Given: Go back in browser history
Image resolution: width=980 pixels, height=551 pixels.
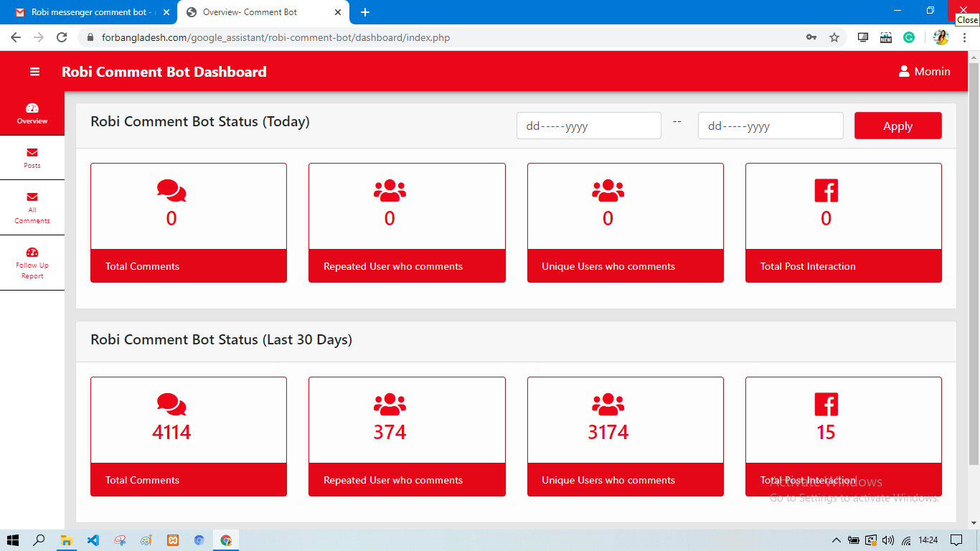Looking at the screenshot, I should (x=16, y=37).
